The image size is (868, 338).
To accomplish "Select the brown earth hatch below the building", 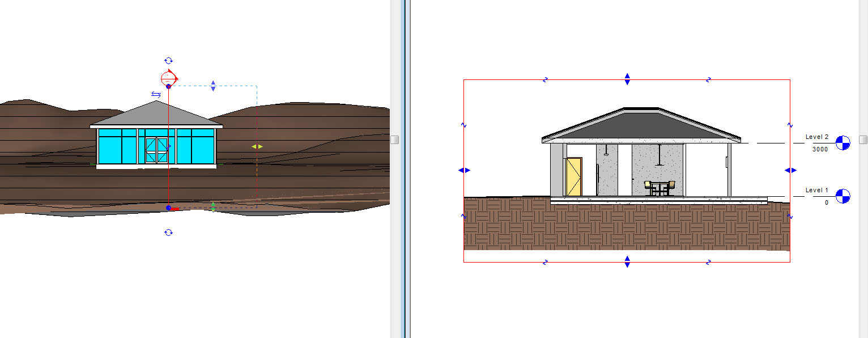I will tap(627, 227).
